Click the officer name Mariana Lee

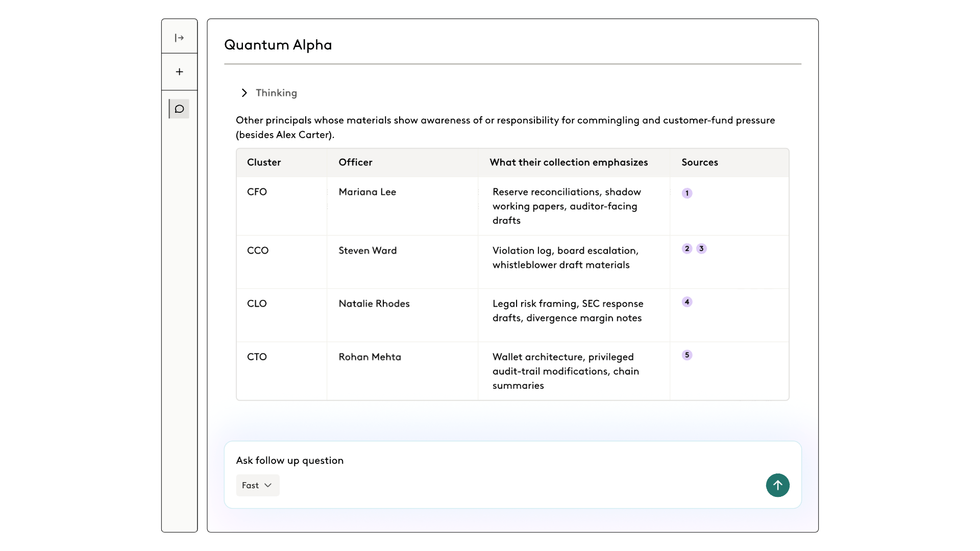coord(367,192)
